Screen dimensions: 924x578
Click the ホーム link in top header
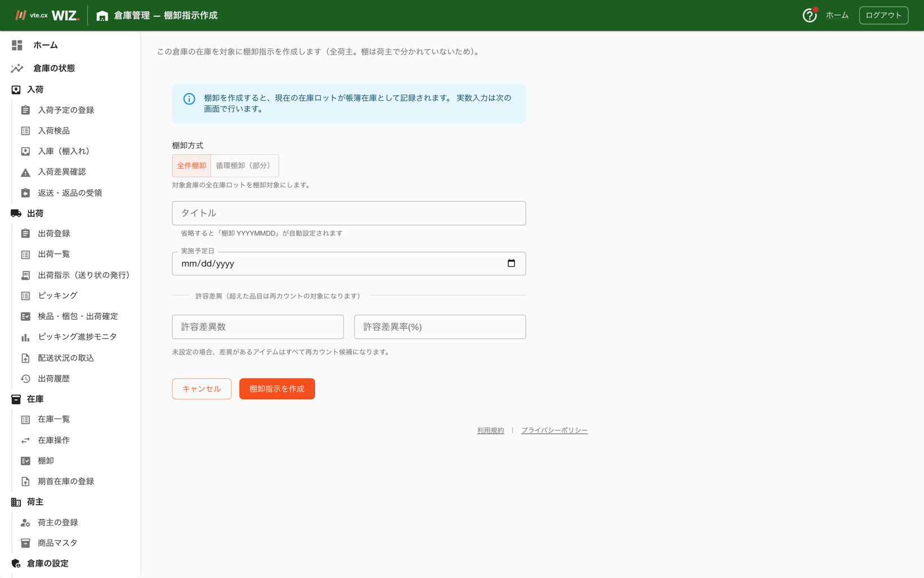pos(837,15)
